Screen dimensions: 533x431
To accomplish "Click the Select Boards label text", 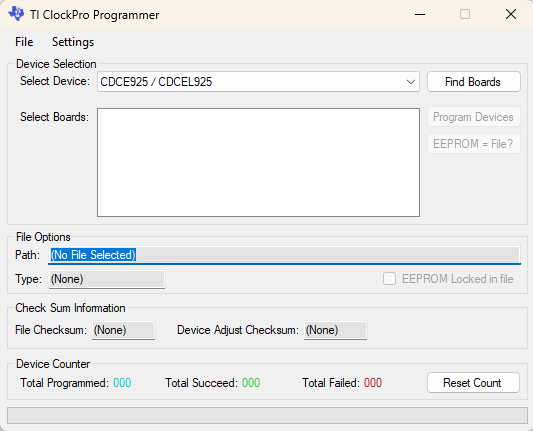I will 54,117.
